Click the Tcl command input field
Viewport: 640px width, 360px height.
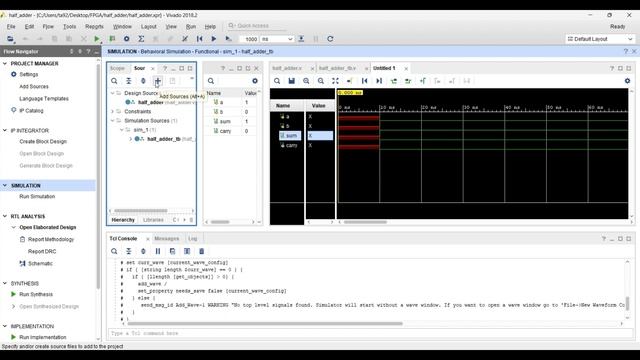(x=371, y=333)
